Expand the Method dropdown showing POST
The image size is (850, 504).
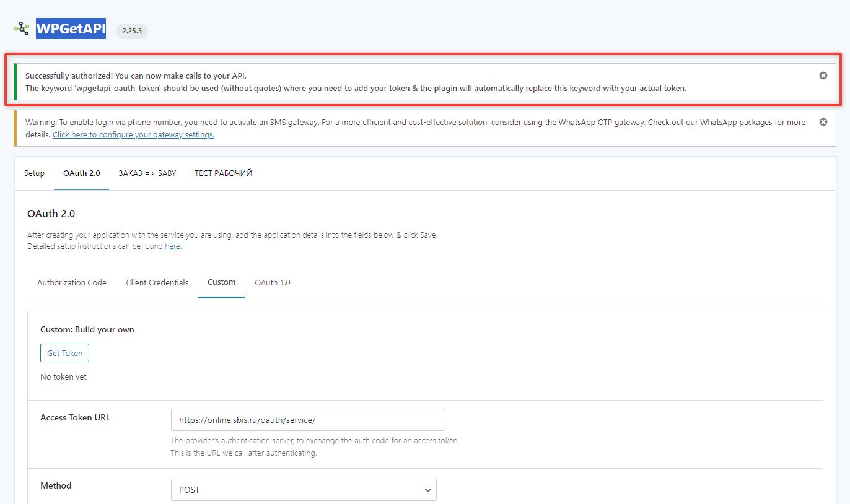(304, 490)
